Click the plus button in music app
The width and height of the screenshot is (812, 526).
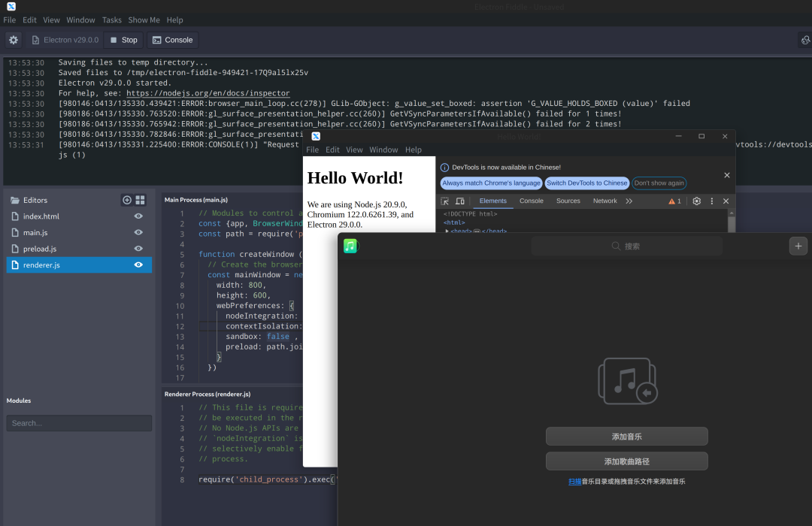point(798,246)
